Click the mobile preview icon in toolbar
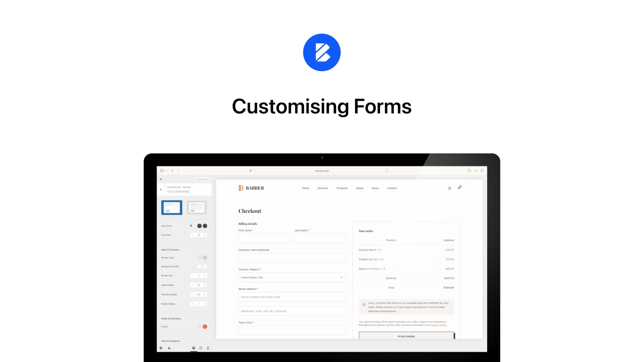644x362 pixels. [x=207, y=348]
